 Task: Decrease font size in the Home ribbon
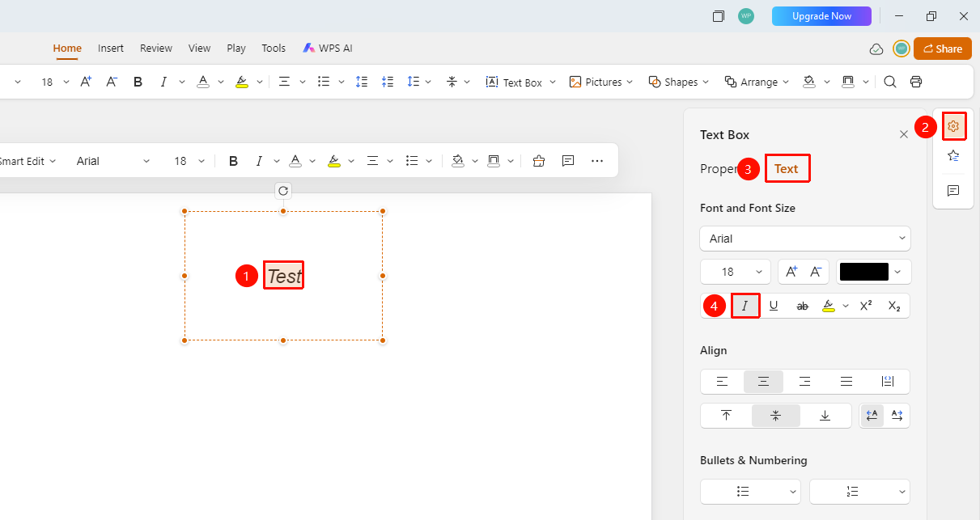point(112,82)
